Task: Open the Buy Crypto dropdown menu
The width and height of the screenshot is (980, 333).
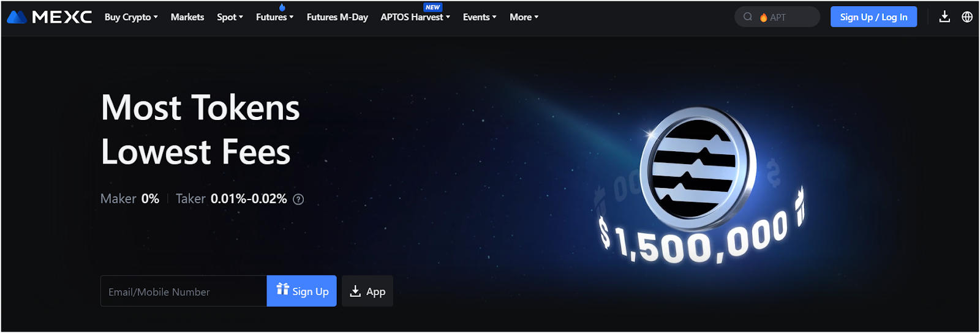Action: point(131,17)
